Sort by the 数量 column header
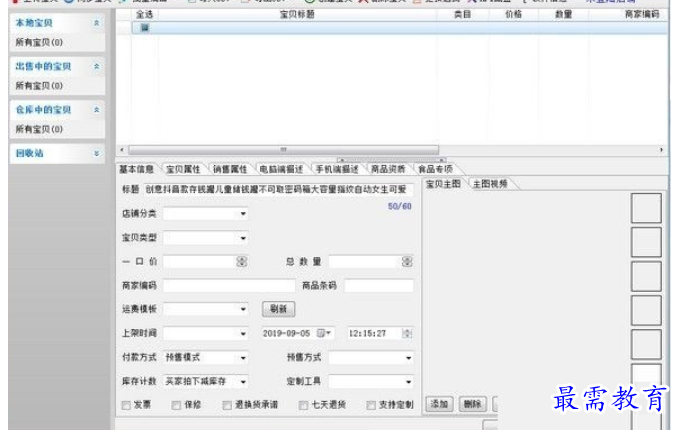The height and width of the screenshot is (430, 675). (563, 14)
